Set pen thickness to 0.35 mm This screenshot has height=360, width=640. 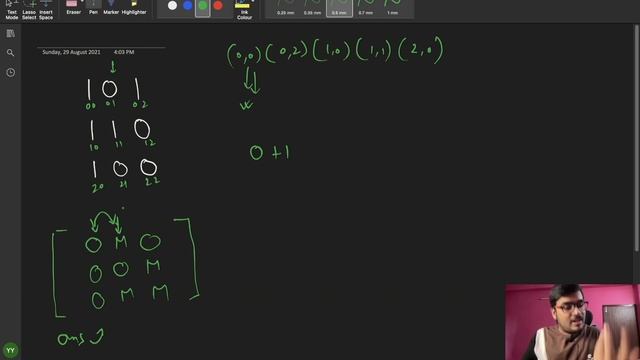pyautogui.click(x=312, y=8)
